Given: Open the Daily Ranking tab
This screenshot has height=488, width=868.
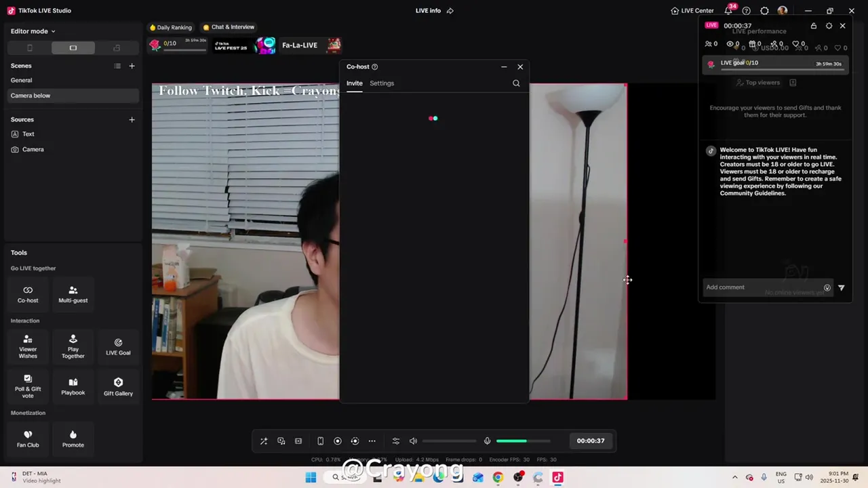Looking at the screenshot, I should (x=171, y=28).
